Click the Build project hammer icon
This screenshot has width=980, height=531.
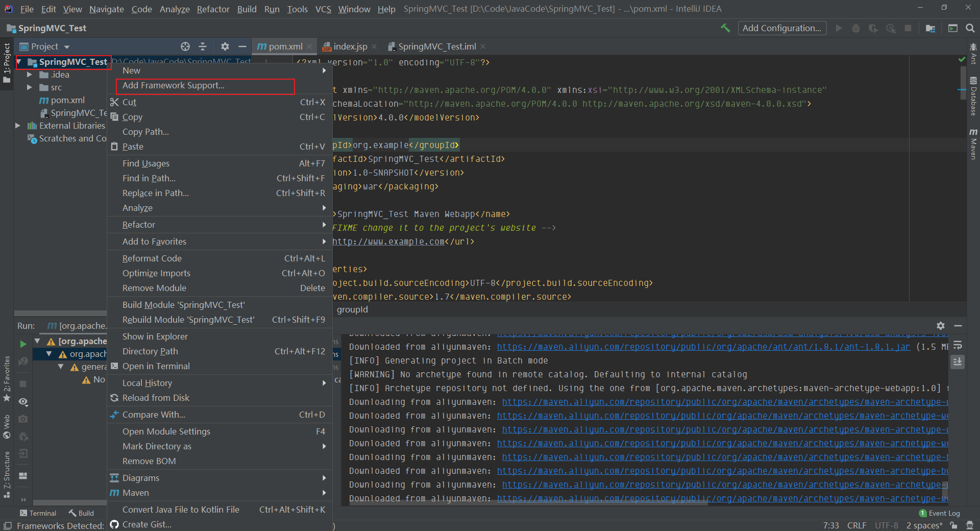[725, 28]
